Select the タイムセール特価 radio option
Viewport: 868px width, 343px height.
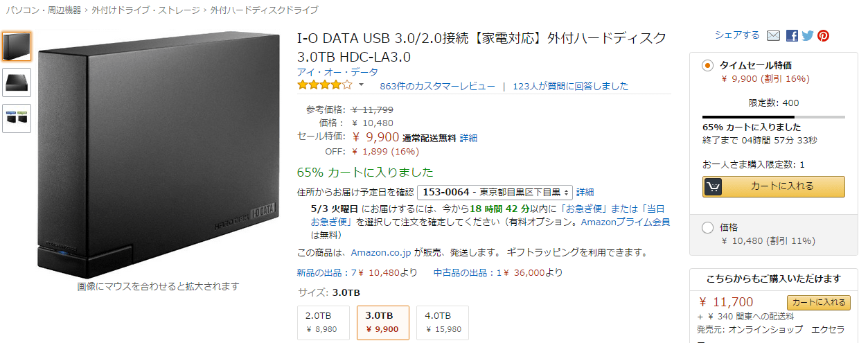[707, 66]
